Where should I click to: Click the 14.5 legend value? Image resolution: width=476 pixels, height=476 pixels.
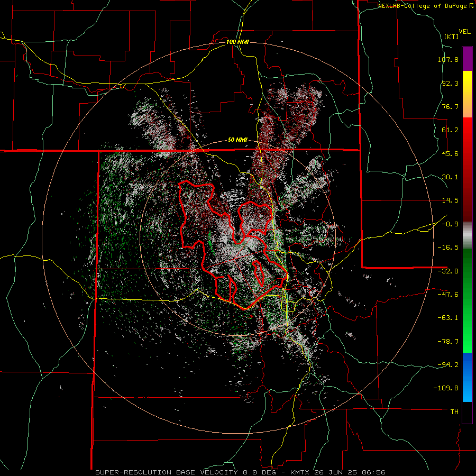(450, 200)
